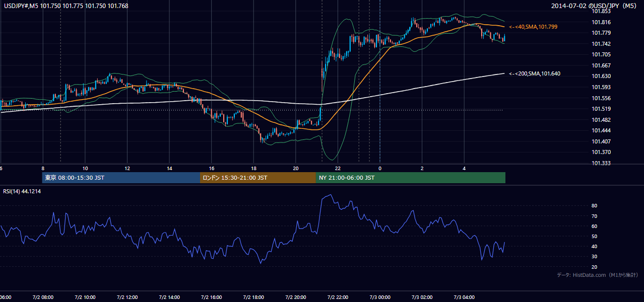Click the Tokyo 08:00-15:30 JST session bar

coord(121,178)
